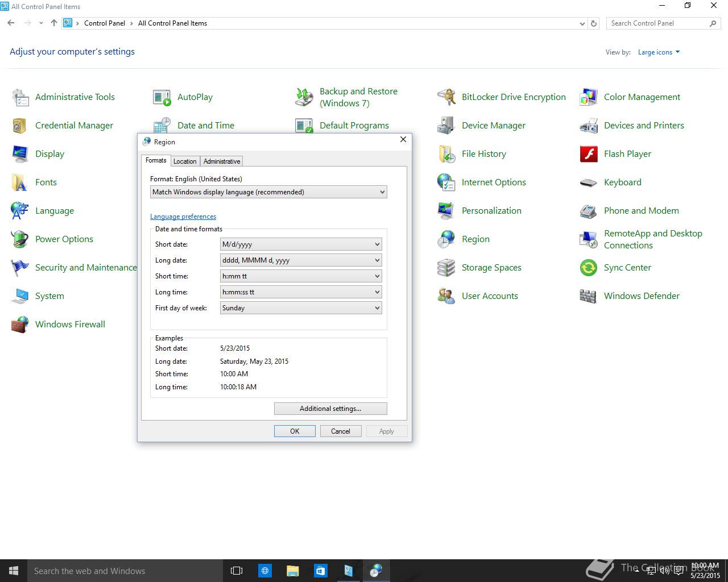Open Sync Center icon
This screenshot has height=582, width=728.
(589, 268)
